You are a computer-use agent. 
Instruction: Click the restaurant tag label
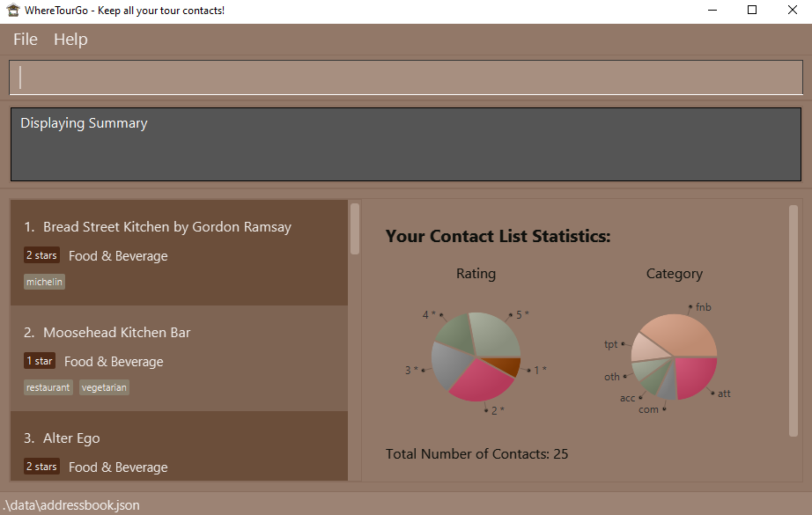(48, 387)
